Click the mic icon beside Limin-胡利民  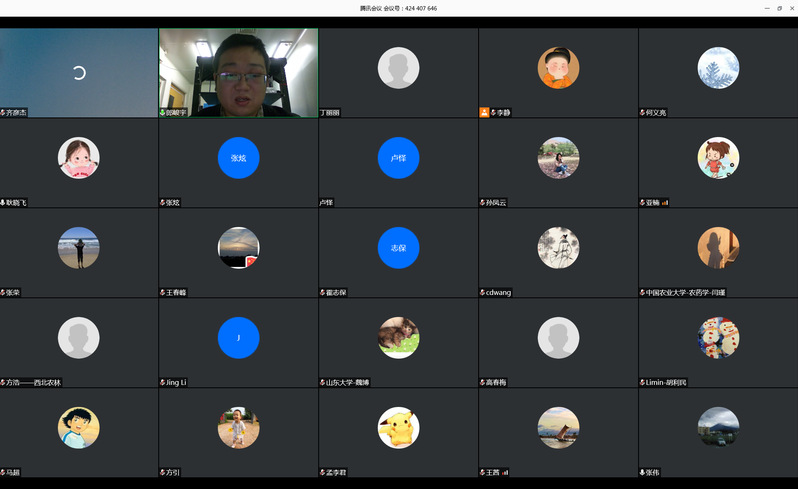[x=643, y=383]
